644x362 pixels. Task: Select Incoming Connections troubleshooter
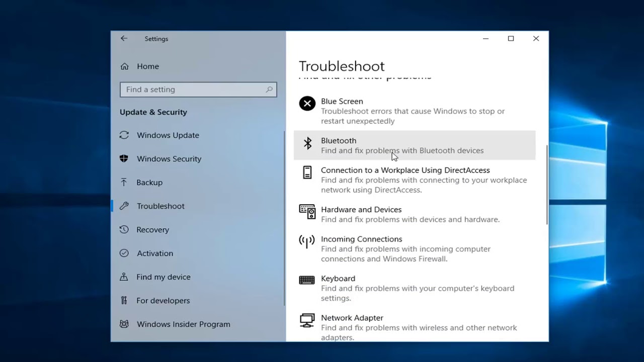coord(415,249)
